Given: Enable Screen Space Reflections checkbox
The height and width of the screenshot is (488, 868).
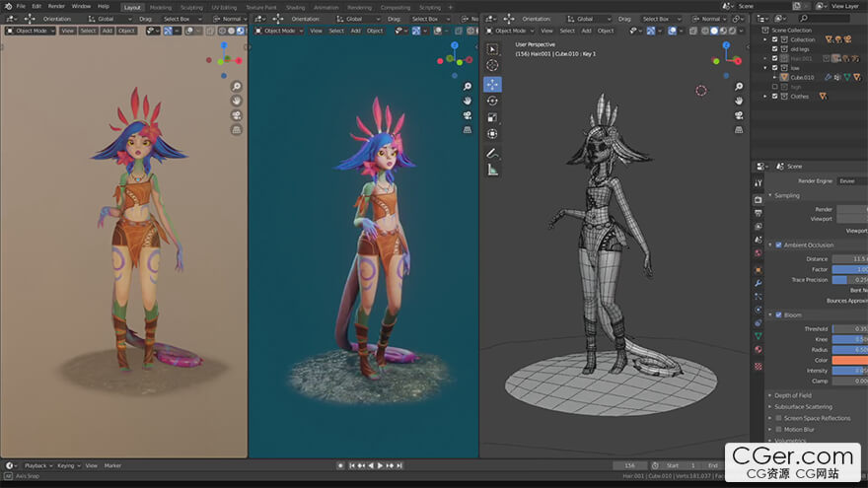Looking at the screenshot, I should click(x=778, y=418).
